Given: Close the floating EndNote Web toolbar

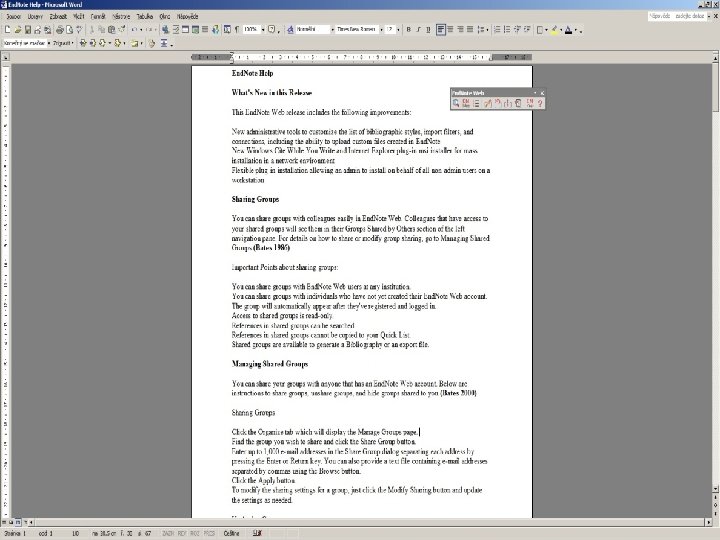Looking at the screenshot, I should (542, 93).
